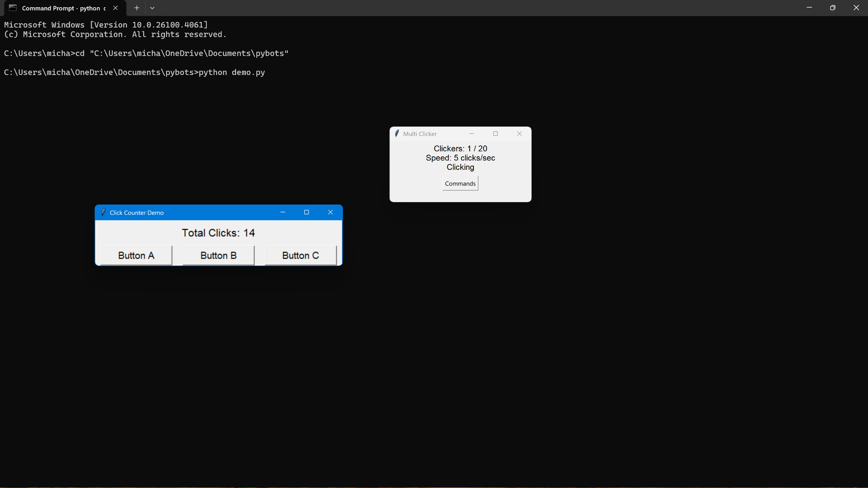The image size is (868, 488).
Task: Minimize the Multi Clicker window
Action: click(x=472, y=134)
